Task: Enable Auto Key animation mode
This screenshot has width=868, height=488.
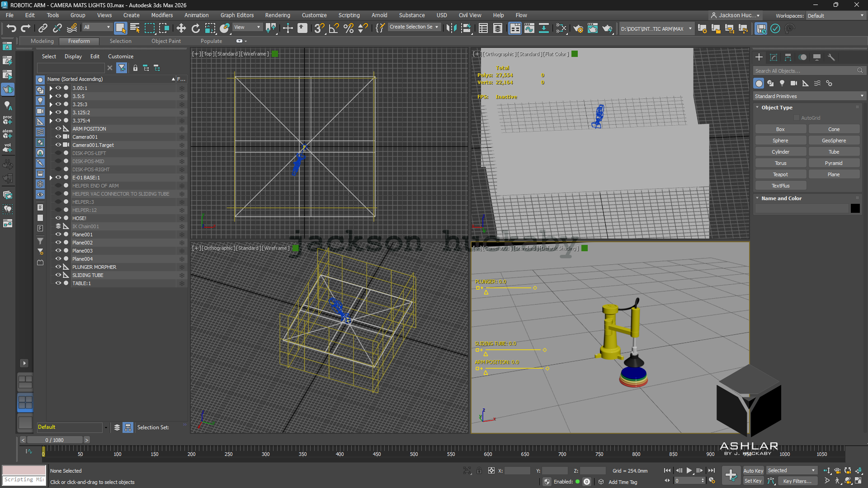Action: click(x=753, y=471)
